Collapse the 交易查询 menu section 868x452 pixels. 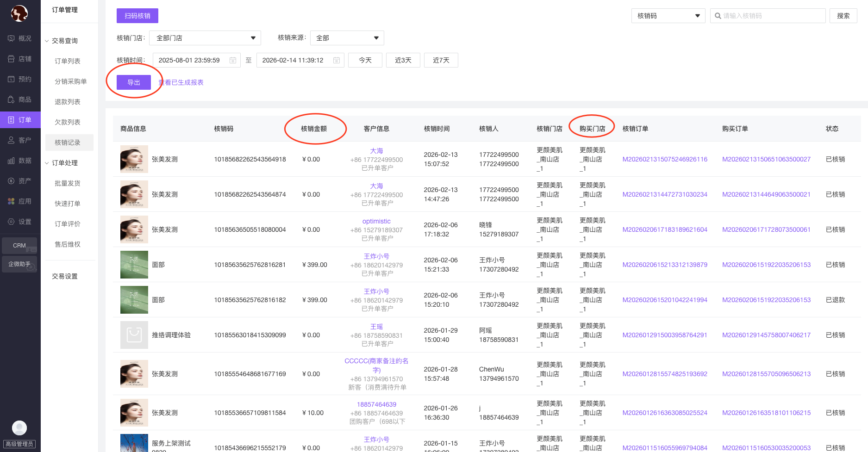(47, 41)
